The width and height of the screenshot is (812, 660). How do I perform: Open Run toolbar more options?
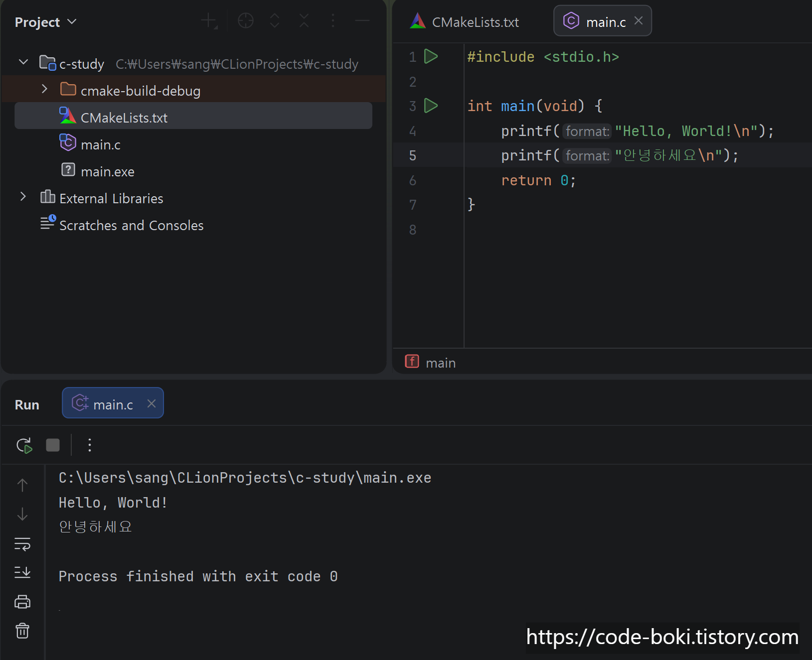tap(90, 445)
